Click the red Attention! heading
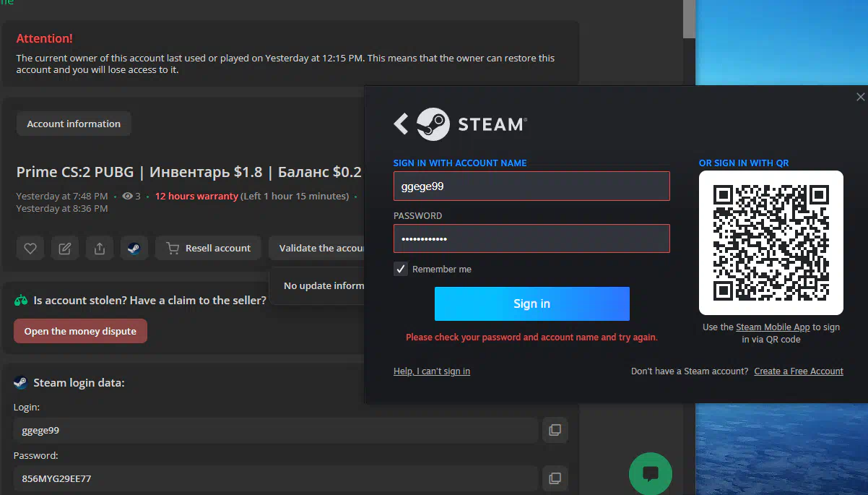This screenshot has width=868, height=495. [45, 38]
